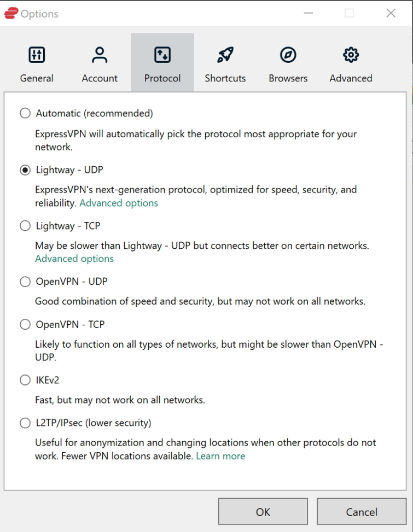Click the ExpressVPN logo in the title bar
Viewport: 413px width, 532px height.
tap(11, 13)
